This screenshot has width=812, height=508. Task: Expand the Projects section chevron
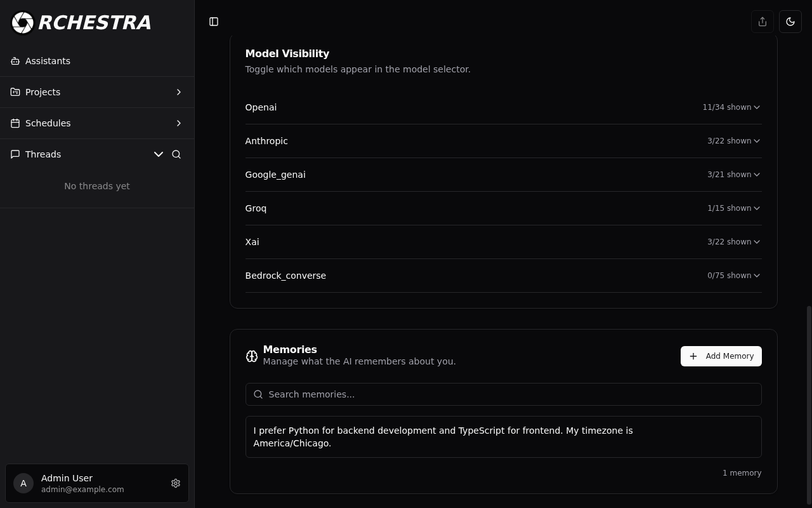click(x=179, y=92)
